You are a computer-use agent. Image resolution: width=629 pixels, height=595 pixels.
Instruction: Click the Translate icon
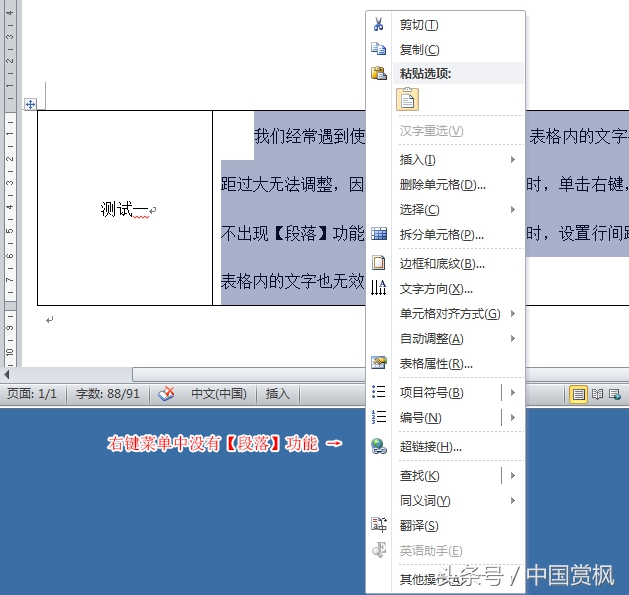(x=379, y=525)
